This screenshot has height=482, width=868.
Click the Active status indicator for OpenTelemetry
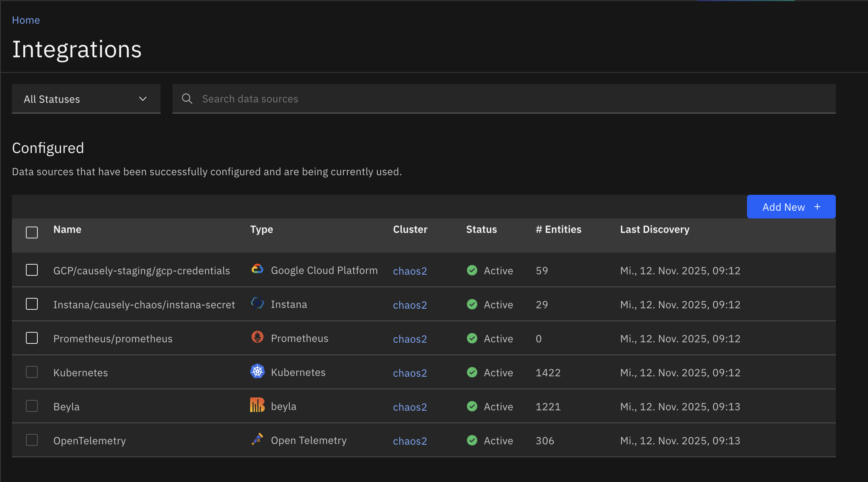472,440
